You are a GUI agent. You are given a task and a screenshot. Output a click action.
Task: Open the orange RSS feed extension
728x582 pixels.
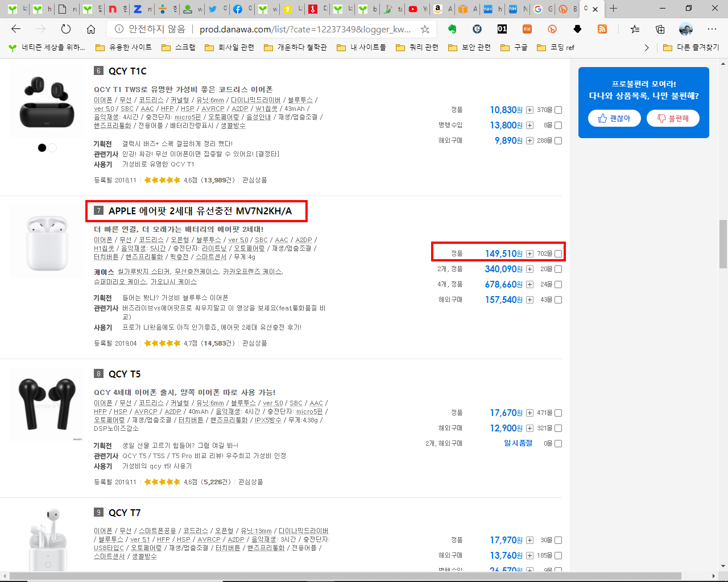tap(602, 29)
